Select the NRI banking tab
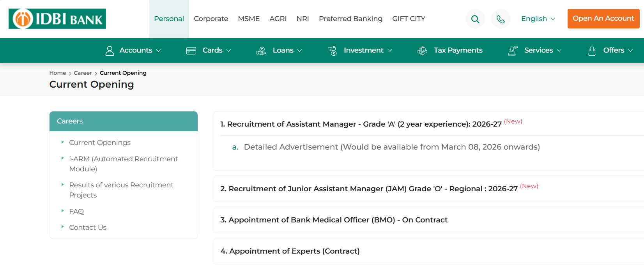The height and width of the screenshot is (268, 644). click(x=303, y=19)
